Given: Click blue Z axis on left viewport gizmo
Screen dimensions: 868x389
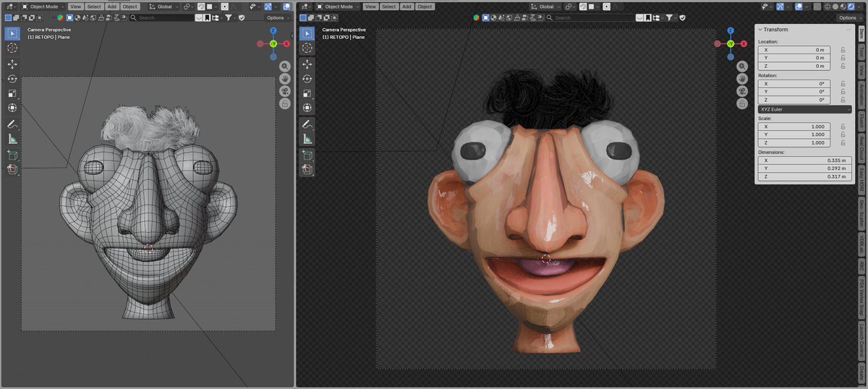Looking at the screenshot, I should (273, 32).
